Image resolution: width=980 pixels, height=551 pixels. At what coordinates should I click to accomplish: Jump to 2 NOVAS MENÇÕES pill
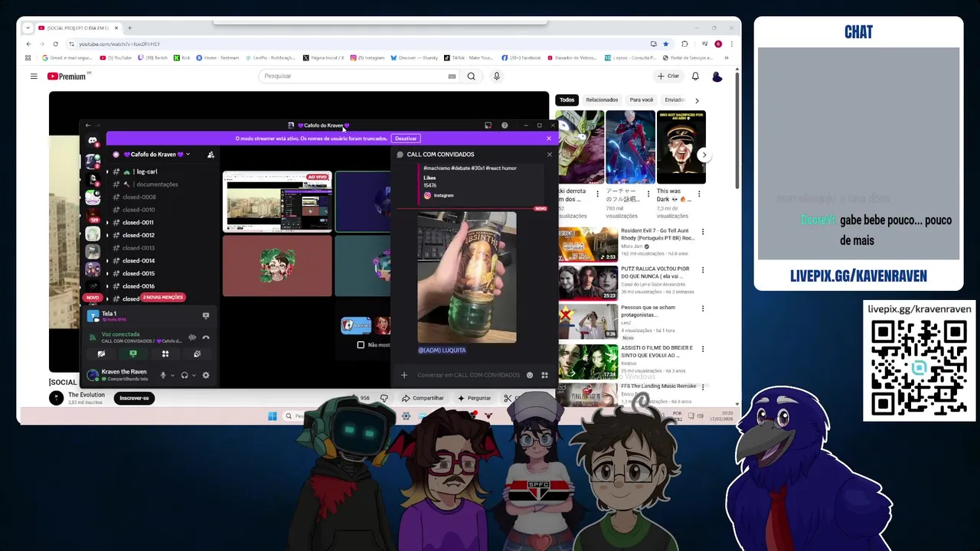[162, 297]
